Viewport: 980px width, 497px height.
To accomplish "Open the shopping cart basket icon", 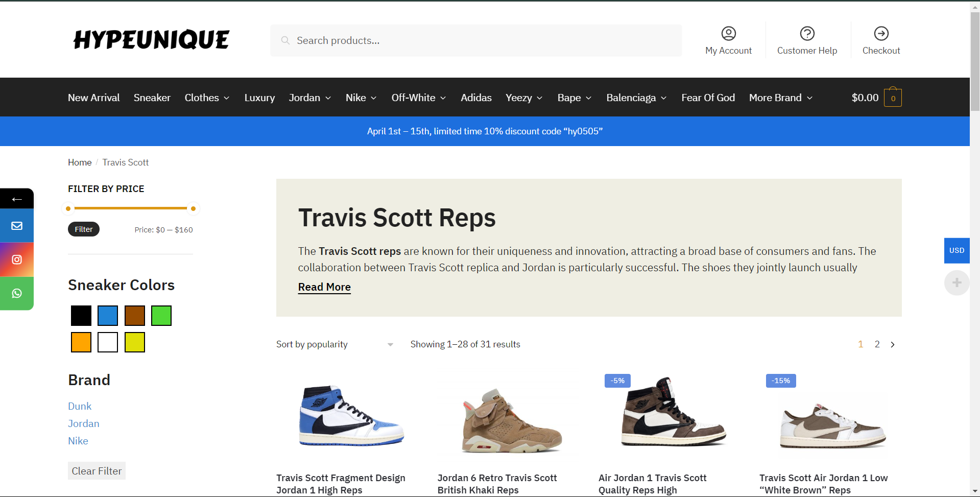I will [893, 98].
